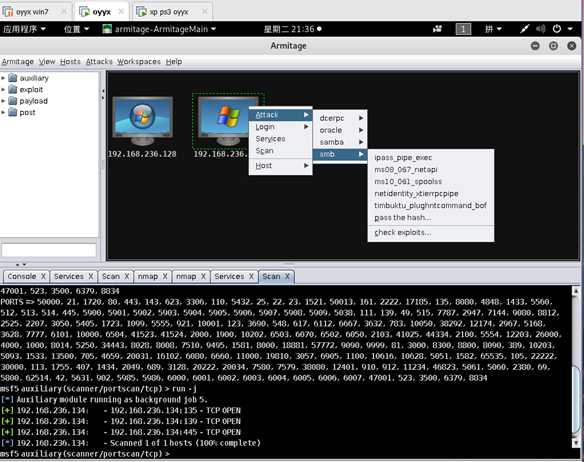Choose pass the hash... entry
This screenshot has height=462, width=584.
click(x=431, y=217)
